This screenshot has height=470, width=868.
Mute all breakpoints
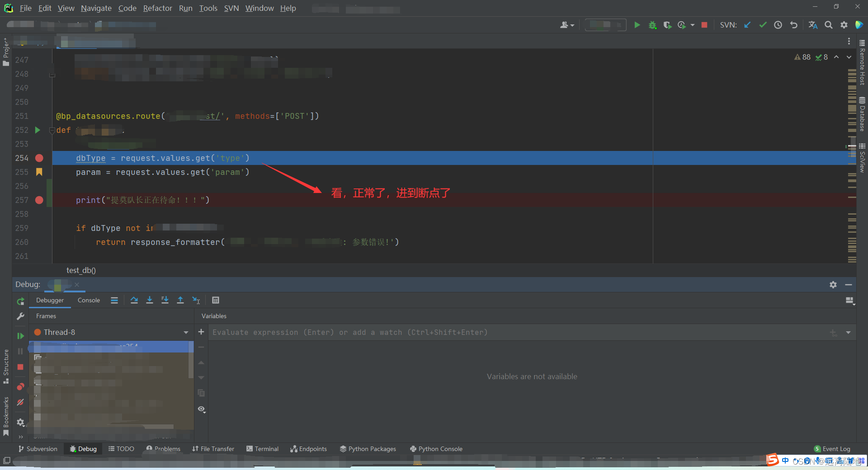point(20,402)
